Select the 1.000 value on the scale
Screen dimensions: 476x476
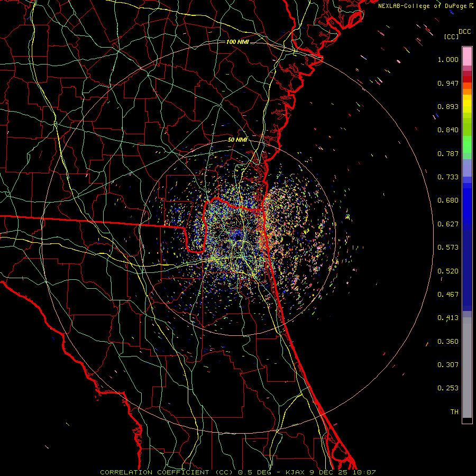(x=448, y=59)
